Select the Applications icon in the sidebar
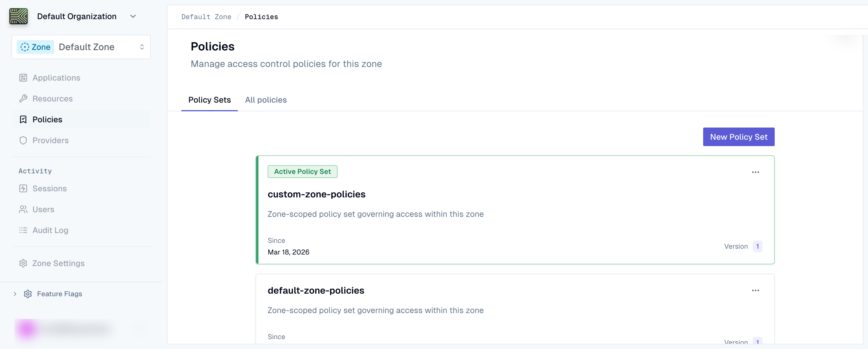Screen dimensions: 868x349 [x=23, y=78]
